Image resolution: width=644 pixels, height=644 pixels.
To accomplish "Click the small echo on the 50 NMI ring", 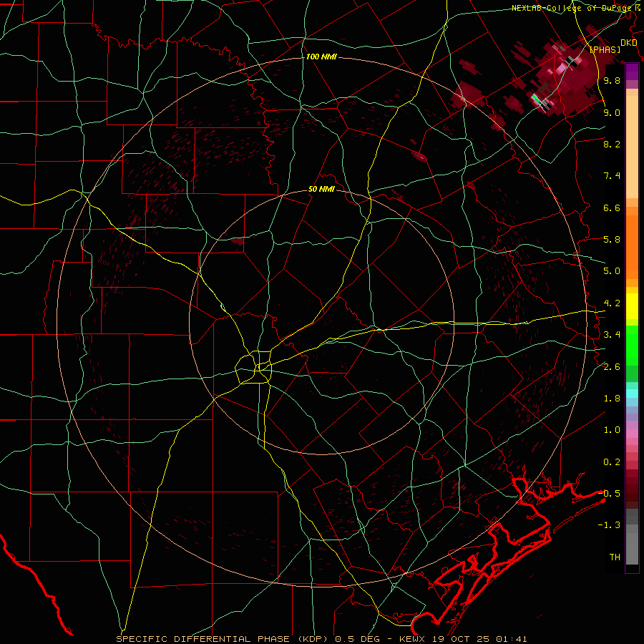I will pyautogui.click(x=238, y=242).
